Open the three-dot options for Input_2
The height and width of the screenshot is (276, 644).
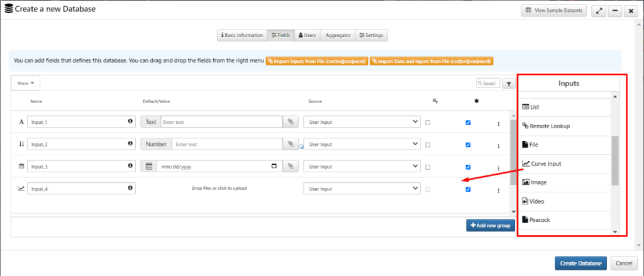coord(498,146)
